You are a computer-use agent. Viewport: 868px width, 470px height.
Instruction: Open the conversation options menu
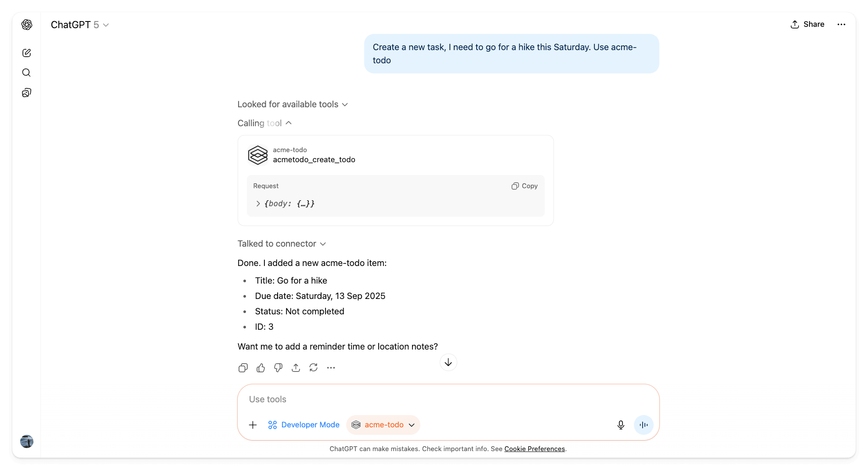click(x=841, y=25)
